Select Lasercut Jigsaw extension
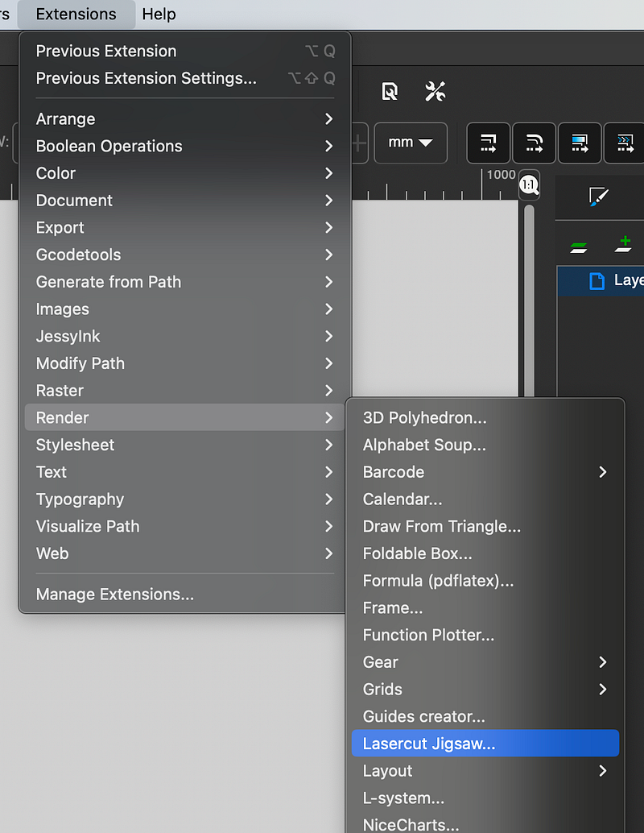Image resolution: width=644 pixels, height=833 pixels. click(x=485, y=744)
